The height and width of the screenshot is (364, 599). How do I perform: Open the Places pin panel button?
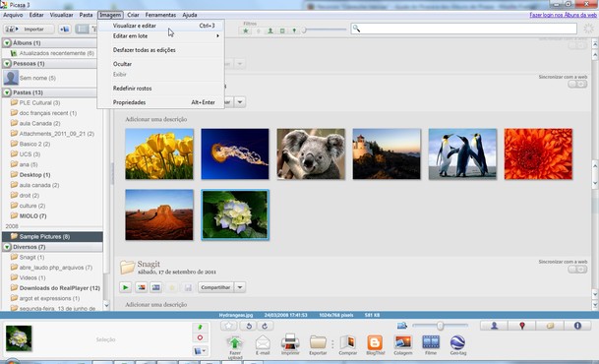pos(522,326)
